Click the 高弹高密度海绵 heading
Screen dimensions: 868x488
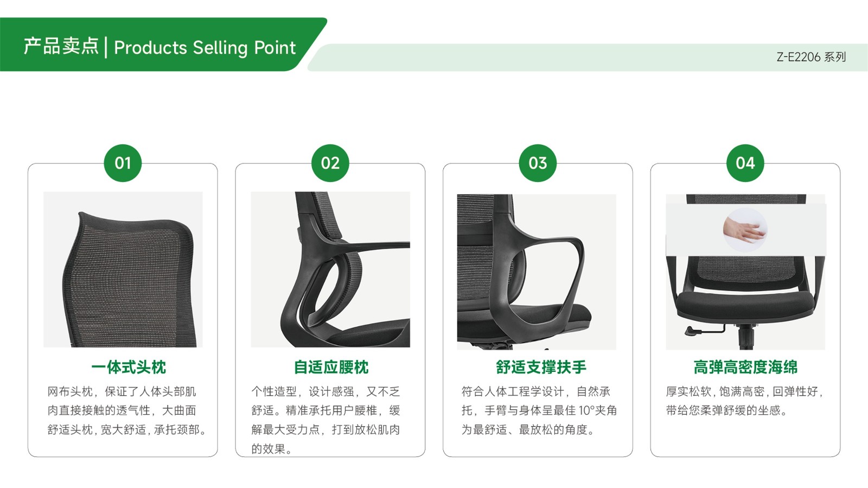click(745, 367)
